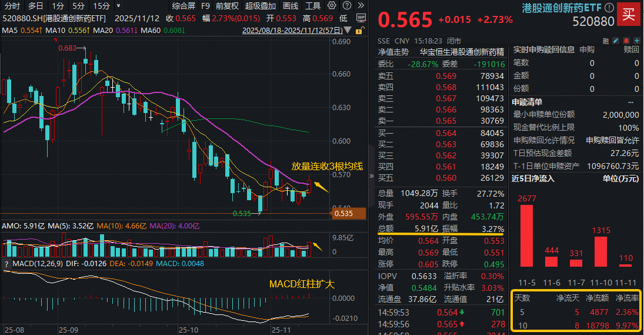Toggle 前复权 price adjustment mode
The width and height of the screenshot is (644, 335).
tap(227, 6)
